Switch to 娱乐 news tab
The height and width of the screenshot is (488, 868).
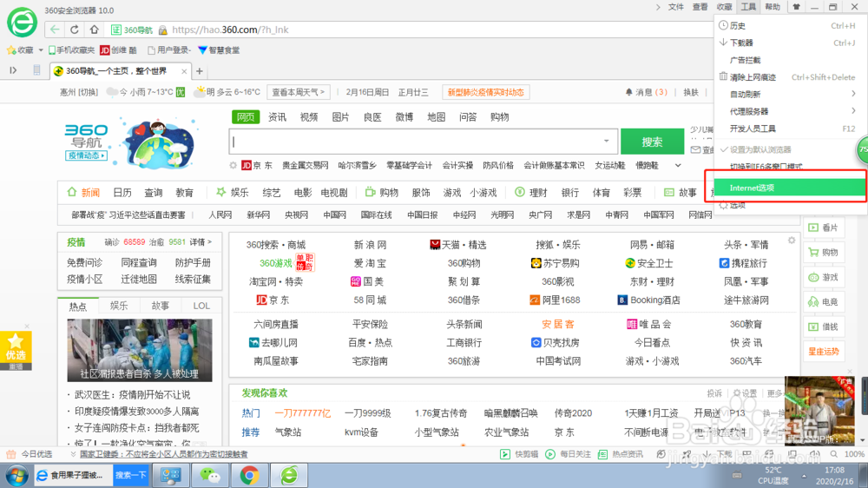(118, 306)
